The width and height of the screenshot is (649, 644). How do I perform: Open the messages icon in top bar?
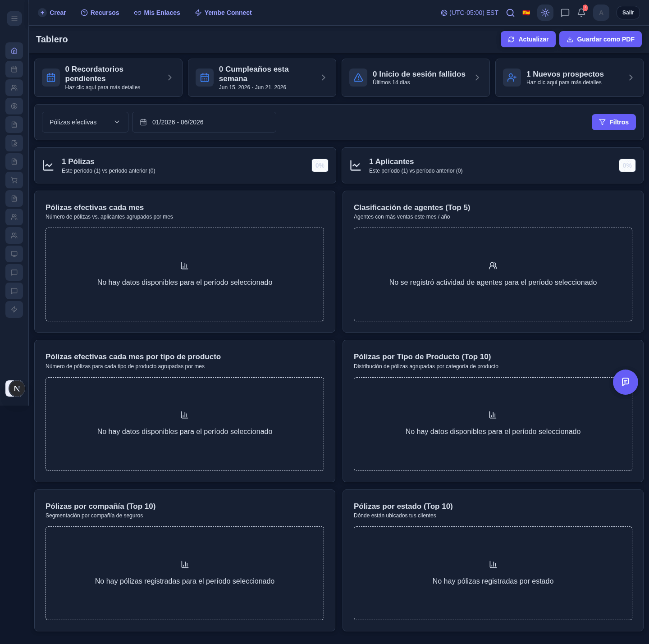pyautogui.click(x=565, y=13)
